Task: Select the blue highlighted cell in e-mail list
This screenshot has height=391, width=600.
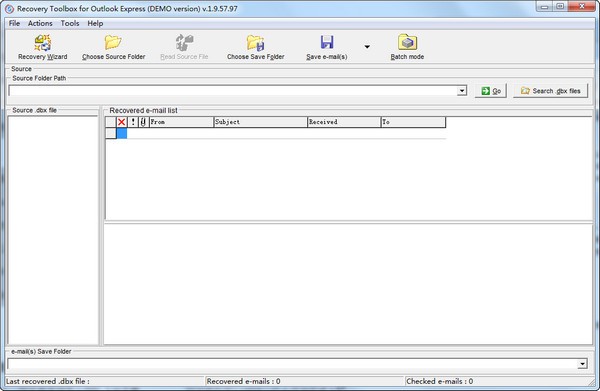Action: pos(122,133)
